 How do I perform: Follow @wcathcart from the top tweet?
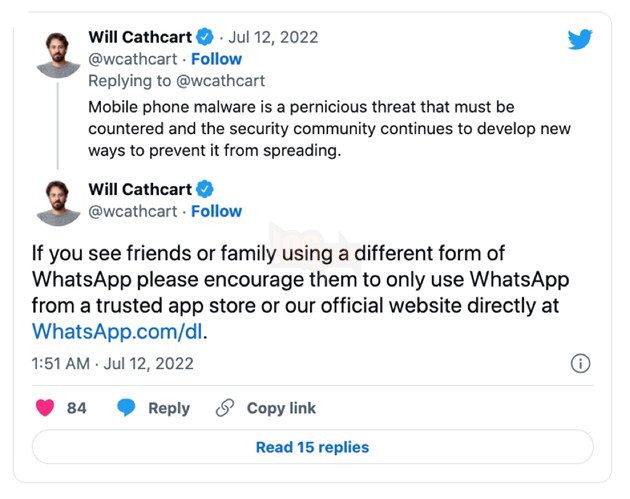216,59
